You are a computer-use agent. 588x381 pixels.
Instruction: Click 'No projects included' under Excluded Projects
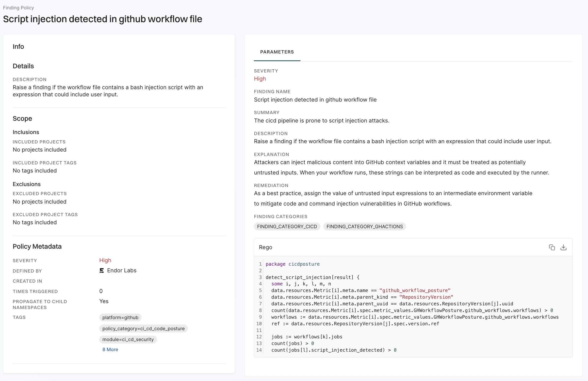40,202
